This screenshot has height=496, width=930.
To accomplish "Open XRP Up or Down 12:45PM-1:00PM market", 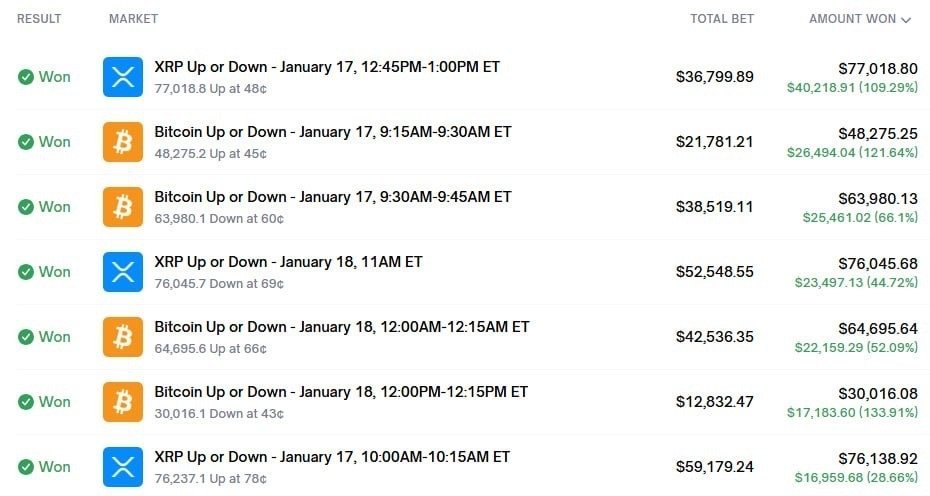I will tap(327, 67).
